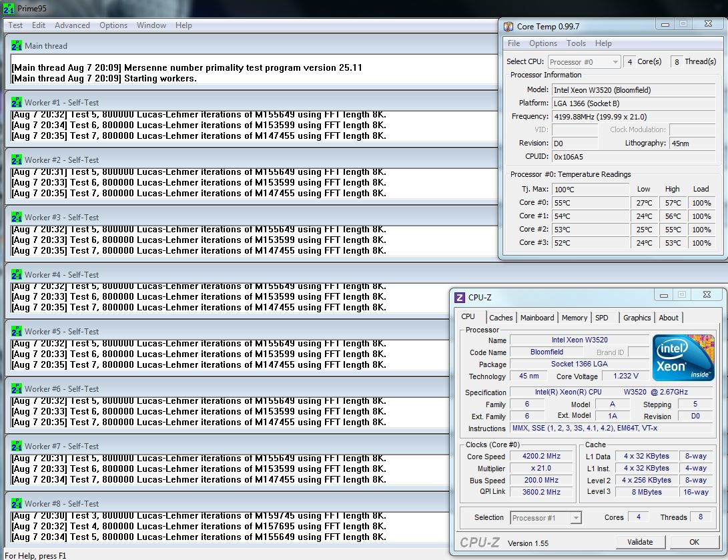Viewport: 728px width, 560px height.
Task: Click the Worker #8 window icon
Action: [17, 503]
